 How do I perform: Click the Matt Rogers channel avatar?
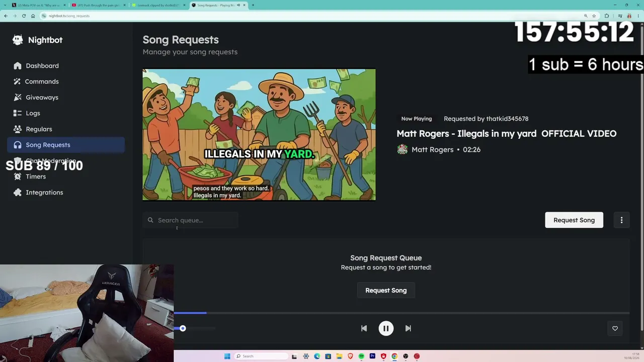click(402, 149)
